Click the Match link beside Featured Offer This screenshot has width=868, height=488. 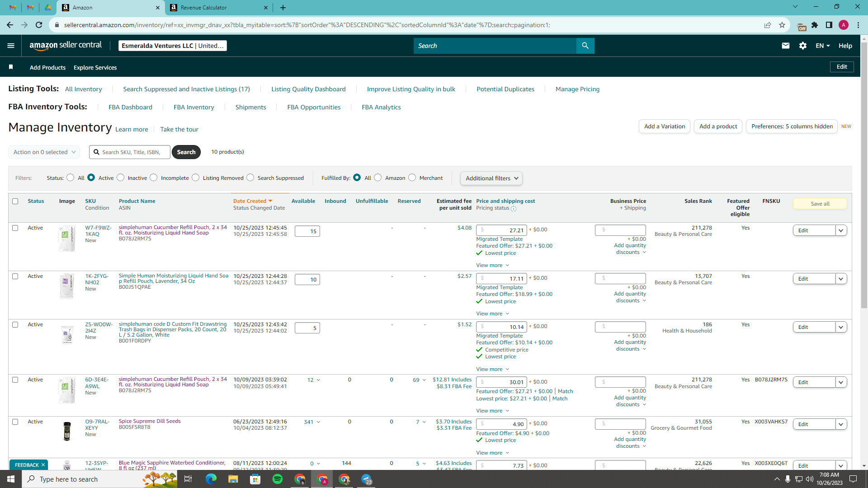(565, 391)
